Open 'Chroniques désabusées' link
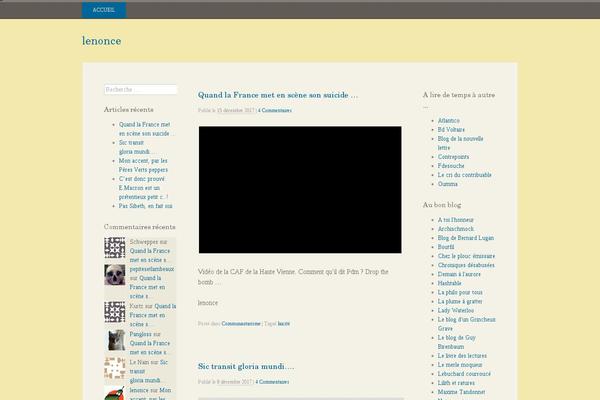600x400 pixels. pyautogui.click(x=466, y=265)
